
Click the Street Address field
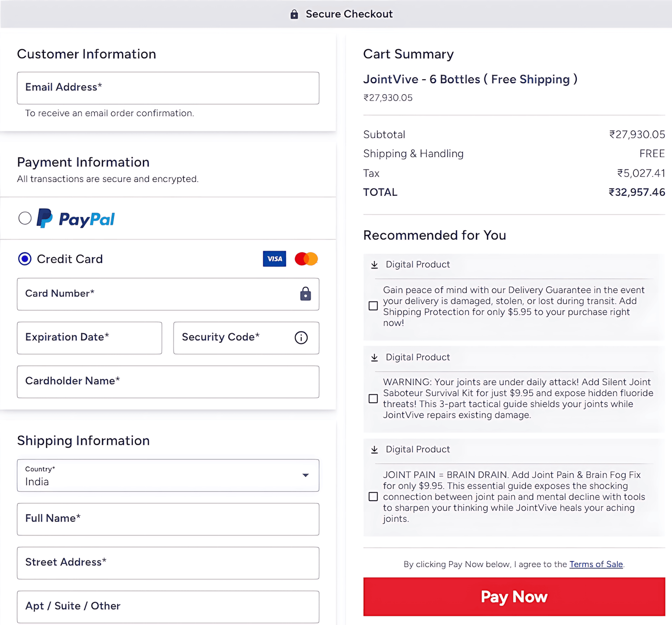pos(168,563)
